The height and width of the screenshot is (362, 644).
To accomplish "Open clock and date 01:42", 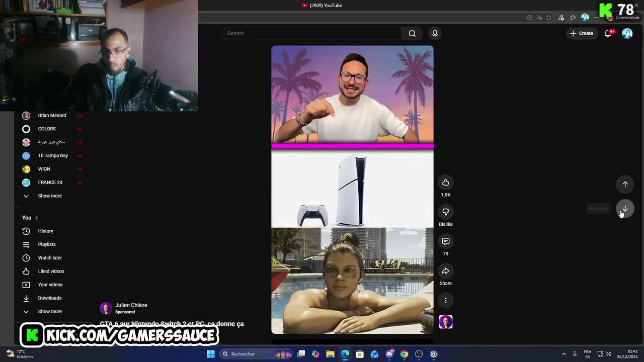I will pyautogui.click(x=627, y=354).
